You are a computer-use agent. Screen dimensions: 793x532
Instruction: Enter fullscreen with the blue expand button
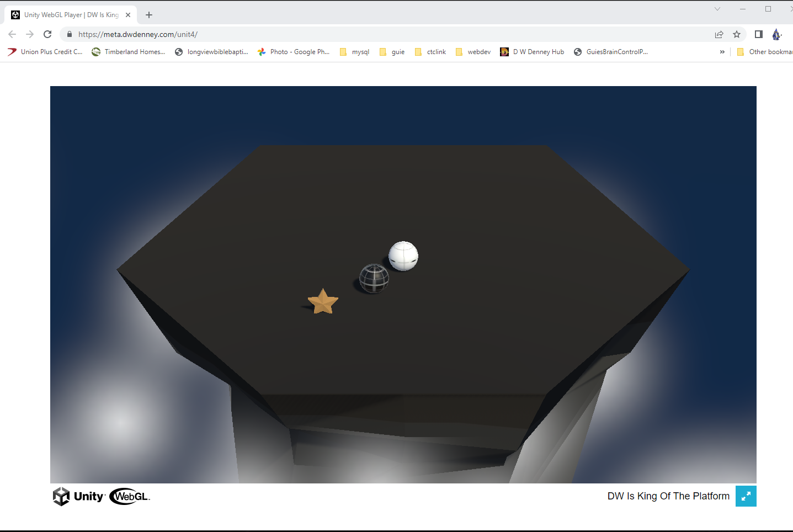coord(746,496)
